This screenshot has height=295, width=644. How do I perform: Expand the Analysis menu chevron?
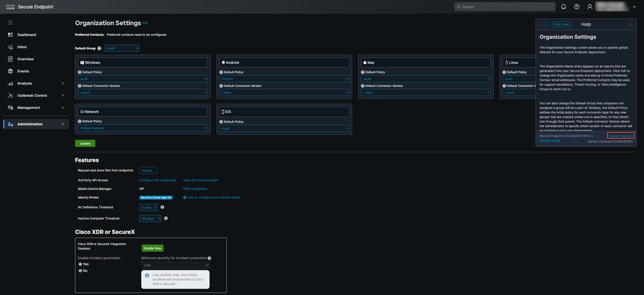tap(63, 83)
